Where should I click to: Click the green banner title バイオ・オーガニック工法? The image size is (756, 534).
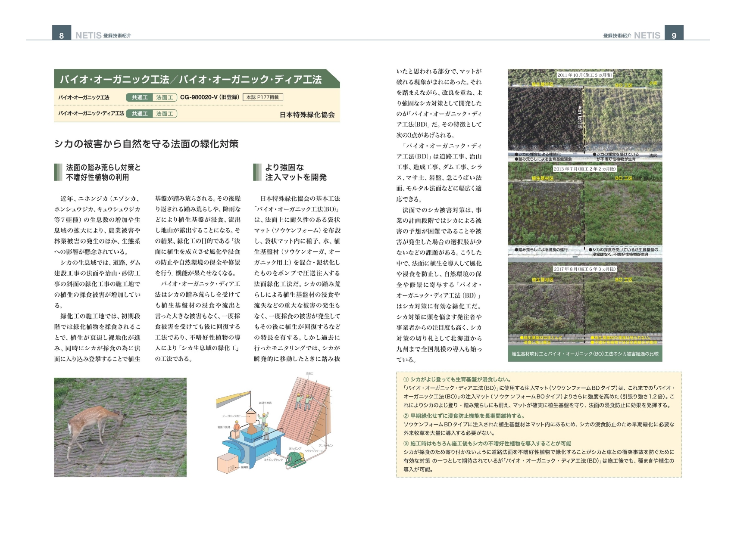[191, 79]
